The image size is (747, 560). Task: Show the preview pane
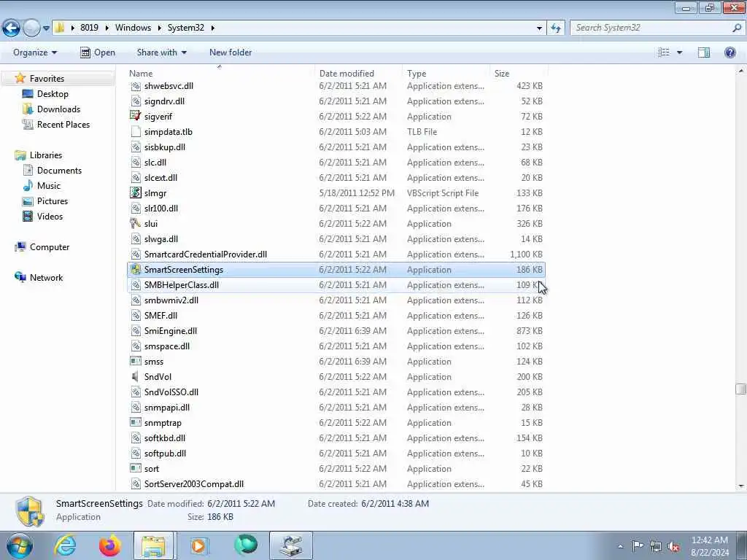704,52
